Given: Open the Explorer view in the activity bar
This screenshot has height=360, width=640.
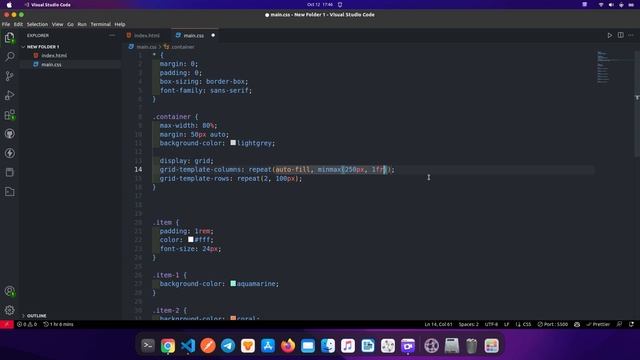Looking at the screenshot, I should [x=9, y=38].
